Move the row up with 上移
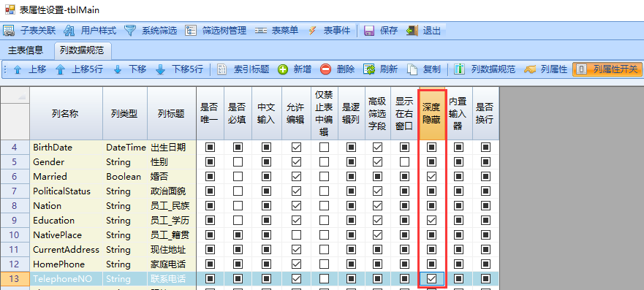The width and height of the screenshot is (644, 290). coord(29,69)
